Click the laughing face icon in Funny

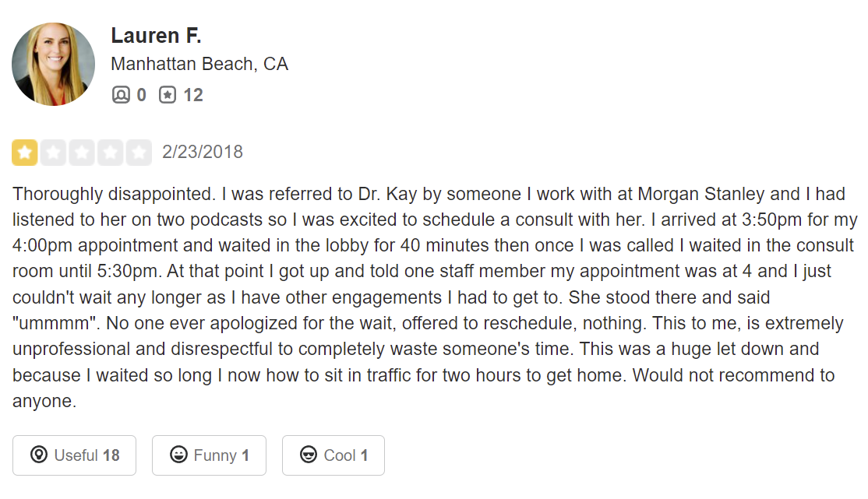[178, 455]
